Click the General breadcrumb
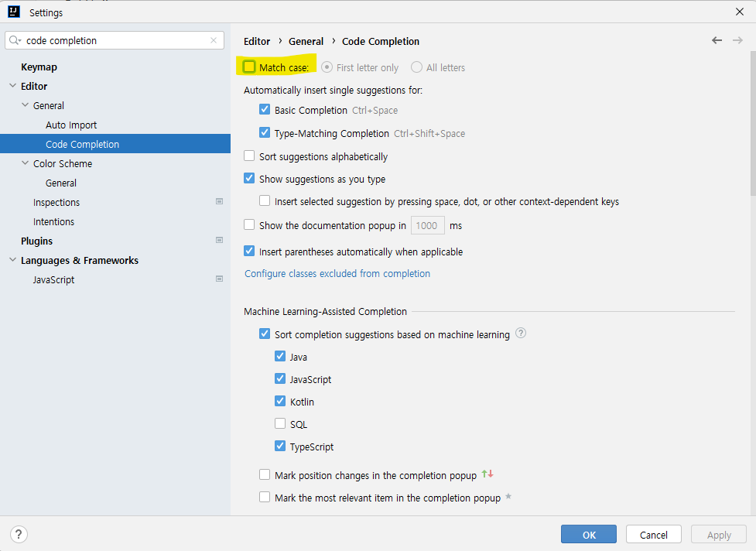This screenshot has width=756, height=551. [x=306, y=42]
